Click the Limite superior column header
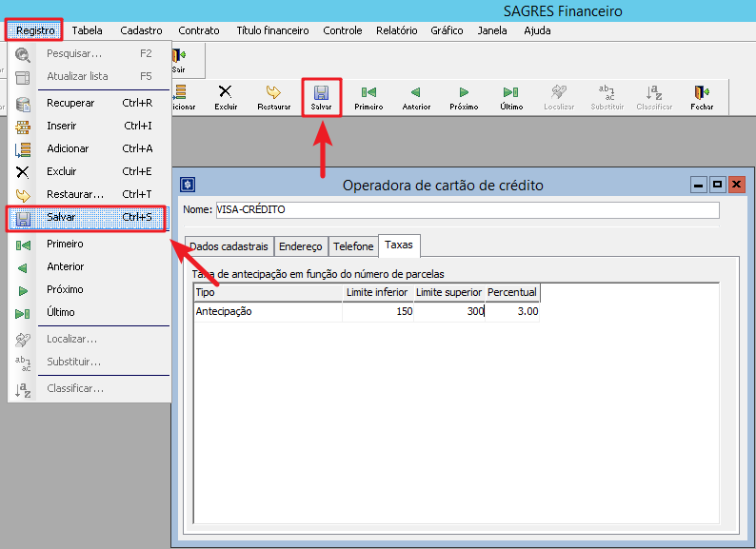756x549 pixels. point(449,292)
